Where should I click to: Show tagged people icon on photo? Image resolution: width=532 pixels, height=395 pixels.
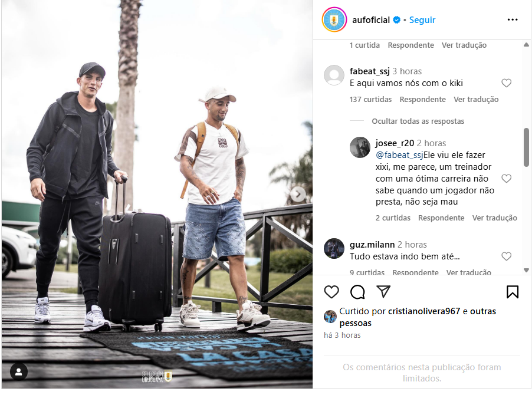pyautogui.click(x=19, y=372)
